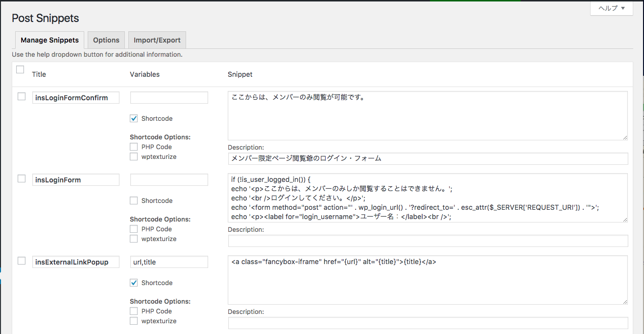Select the insLoginFormConfirm row checkbox
The image size is (644, 334).
[x=22, y=96]
